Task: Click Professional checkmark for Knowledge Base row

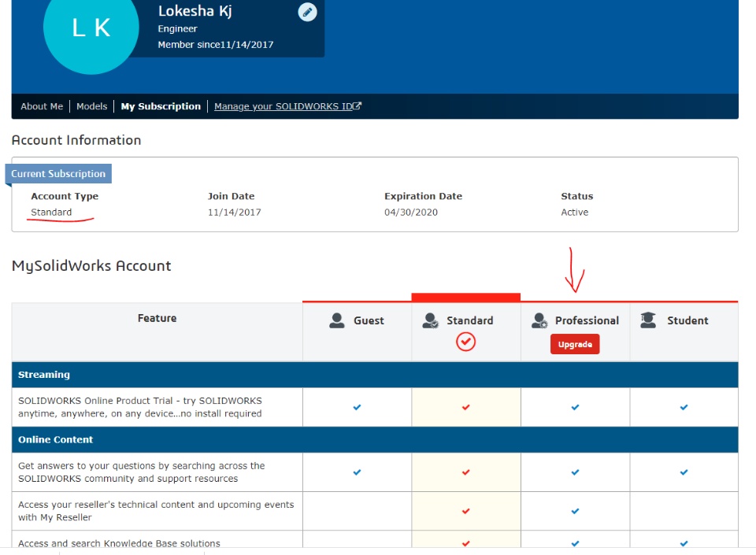Action: 575,543
